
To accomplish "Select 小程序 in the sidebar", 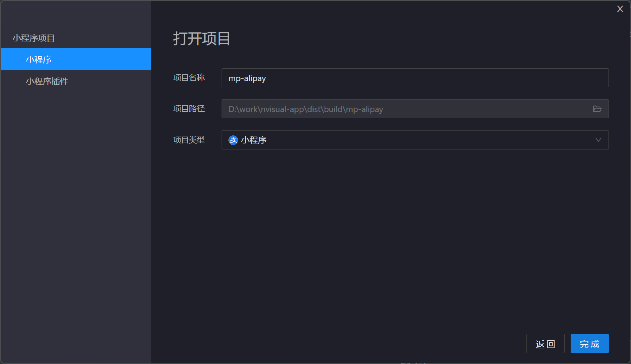I will click(x=76, y=59).
